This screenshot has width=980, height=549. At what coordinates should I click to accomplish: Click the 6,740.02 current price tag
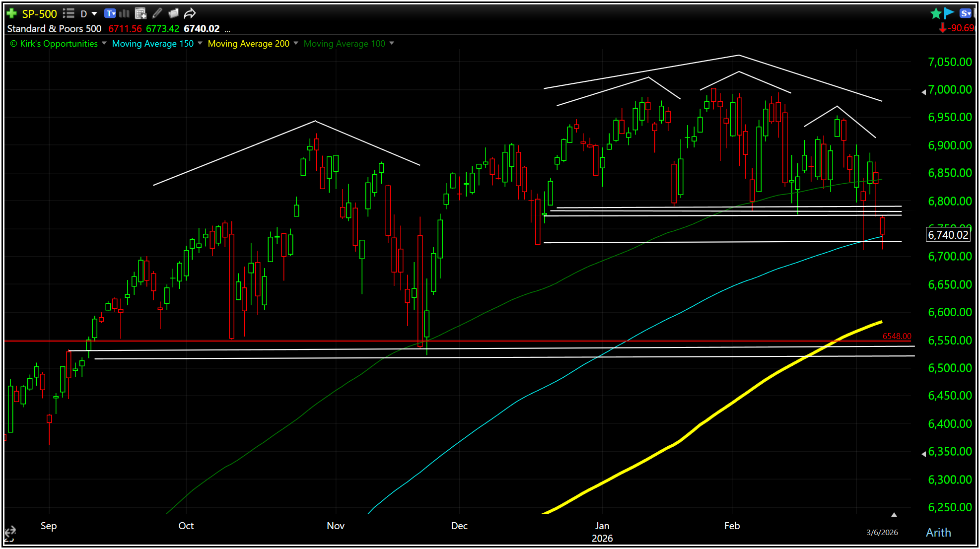(948, 235)
